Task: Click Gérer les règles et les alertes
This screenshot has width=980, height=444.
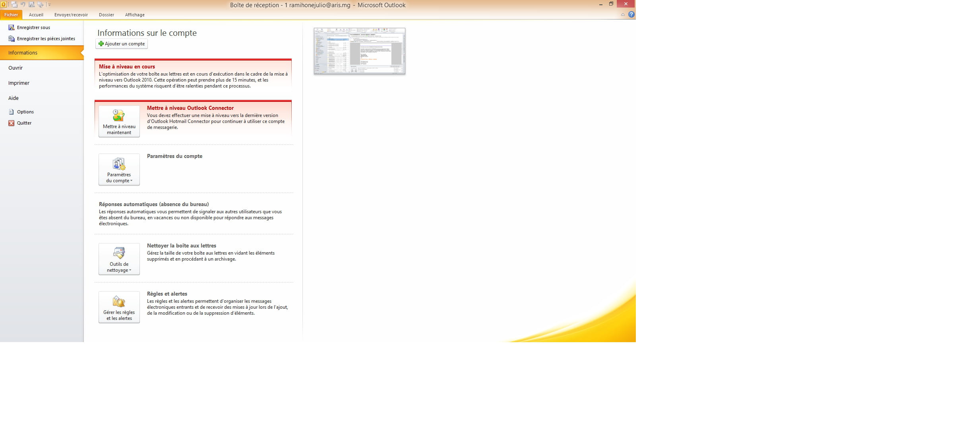Action: tap(119, 307)
